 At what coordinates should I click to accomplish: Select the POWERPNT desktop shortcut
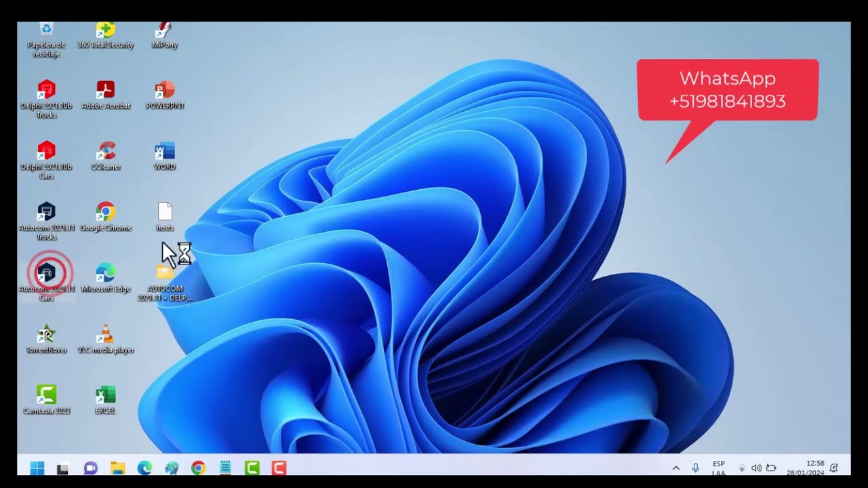[x=165, y=95]
